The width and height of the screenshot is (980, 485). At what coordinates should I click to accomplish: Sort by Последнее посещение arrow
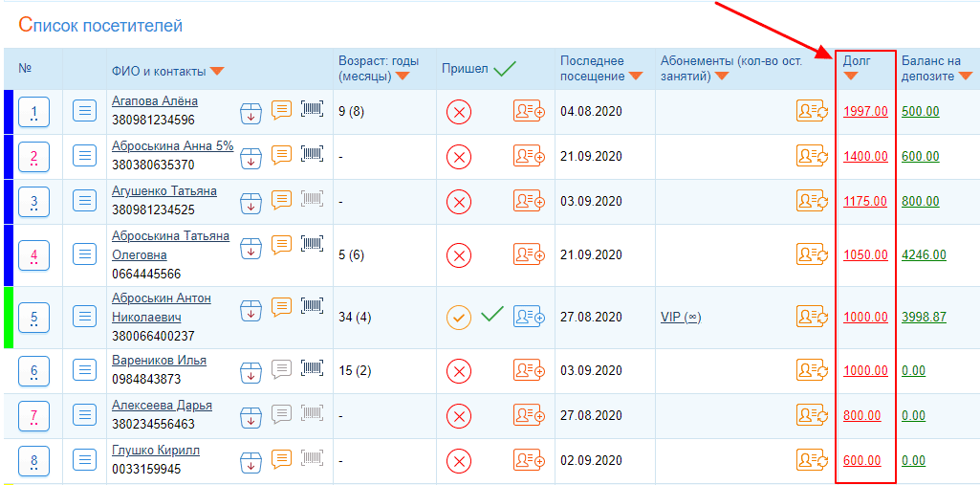(635, 77)
